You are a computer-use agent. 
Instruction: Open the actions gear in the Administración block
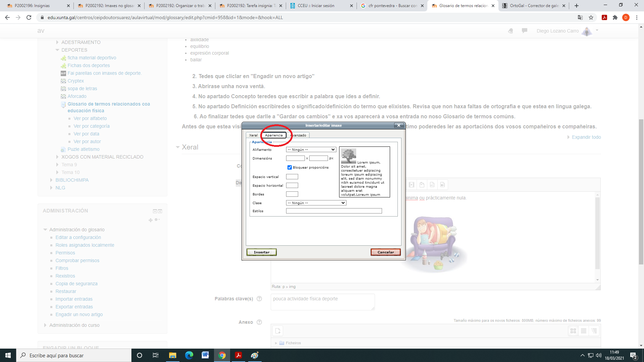(156, 220)
